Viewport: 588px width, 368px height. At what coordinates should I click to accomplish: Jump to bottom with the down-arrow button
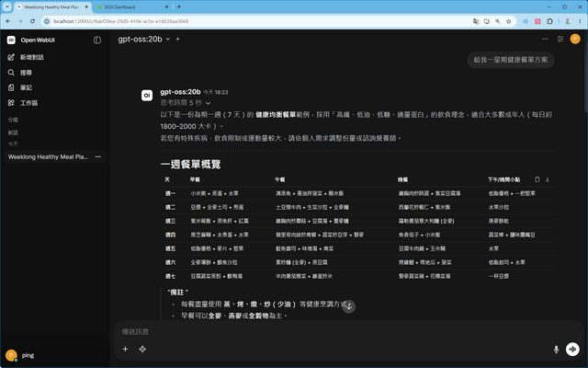[x=349, y=306]
